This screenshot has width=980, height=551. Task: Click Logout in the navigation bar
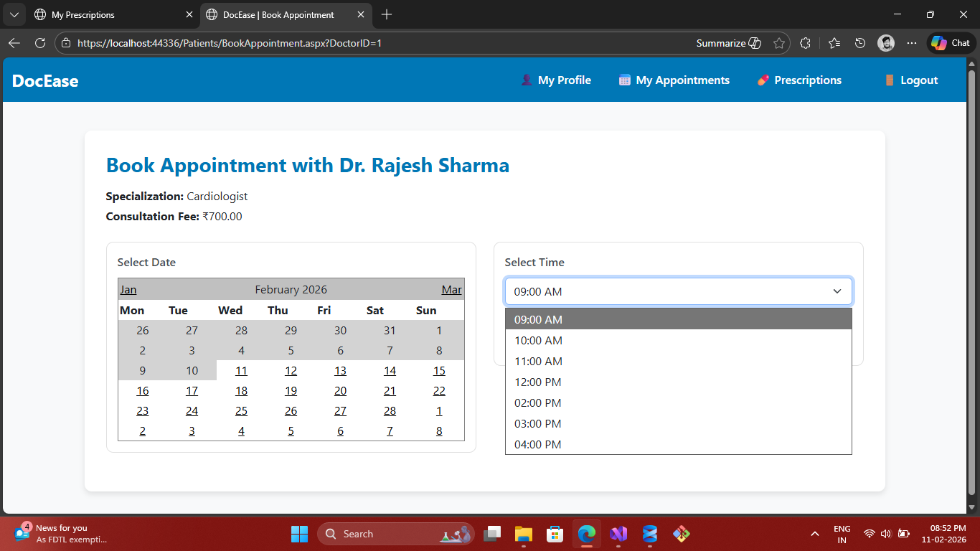(x=911, y=80)
